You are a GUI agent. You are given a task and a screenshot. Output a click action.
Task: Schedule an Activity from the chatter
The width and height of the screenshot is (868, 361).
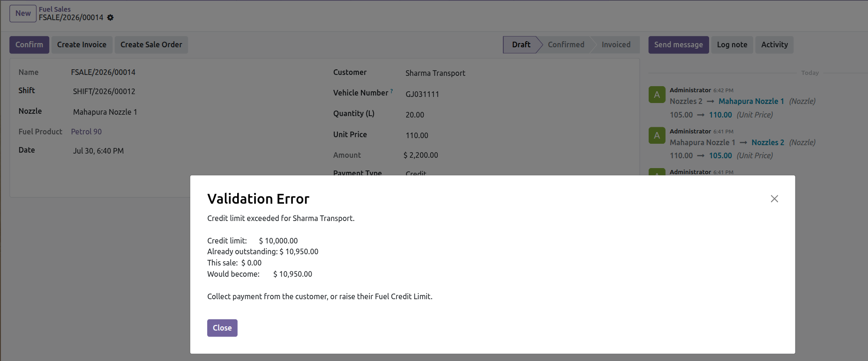[774, 45]
